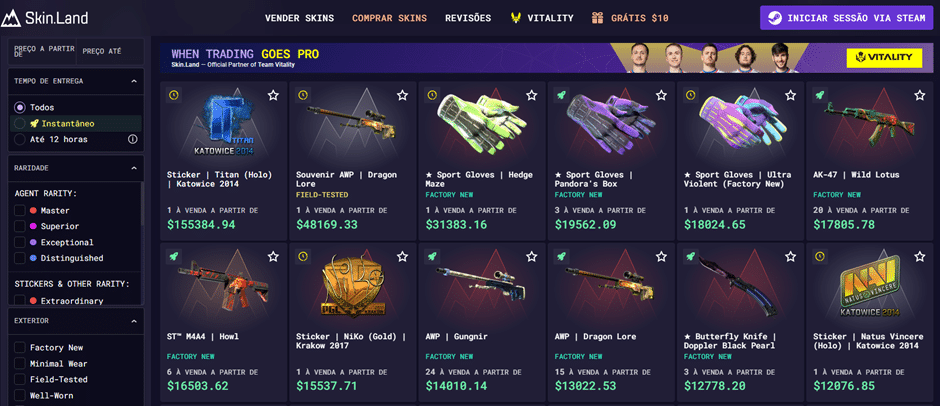Viewport: 940px width, 406px height.
Task: Collapse the Exterior filter section
Action: 134,321
